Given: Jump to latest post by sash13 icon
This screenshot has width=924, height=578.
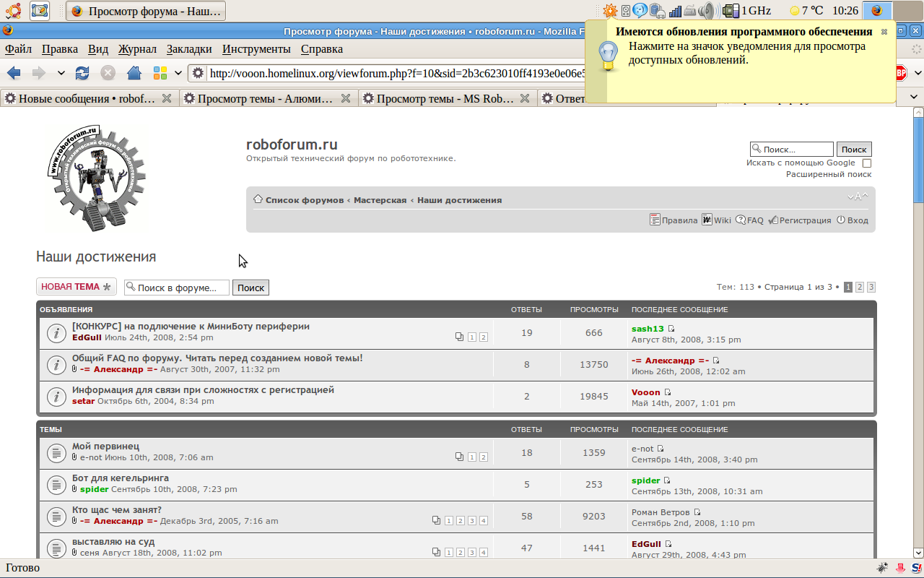Looking at the screenshot, I should coord(671,329).
